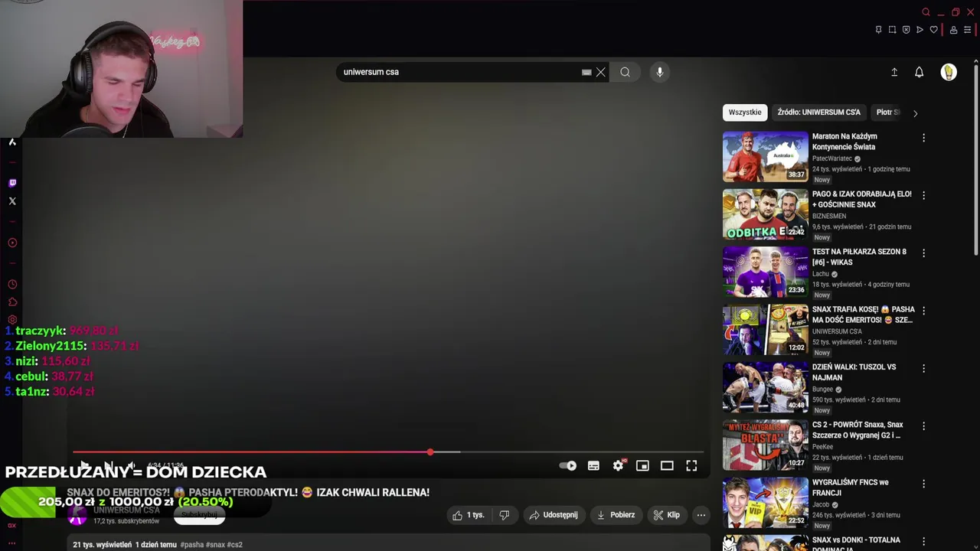The width and height of the screenshot is (980, 551).
Task: Click the send/flow arrow icon in toolbar
Action: [x=920, y=30]
